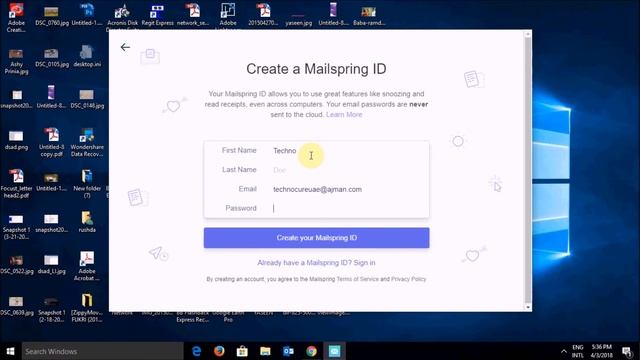Expand the system tray hidden icons arrow
Screen dimensions: 640x360
[564, 351]
